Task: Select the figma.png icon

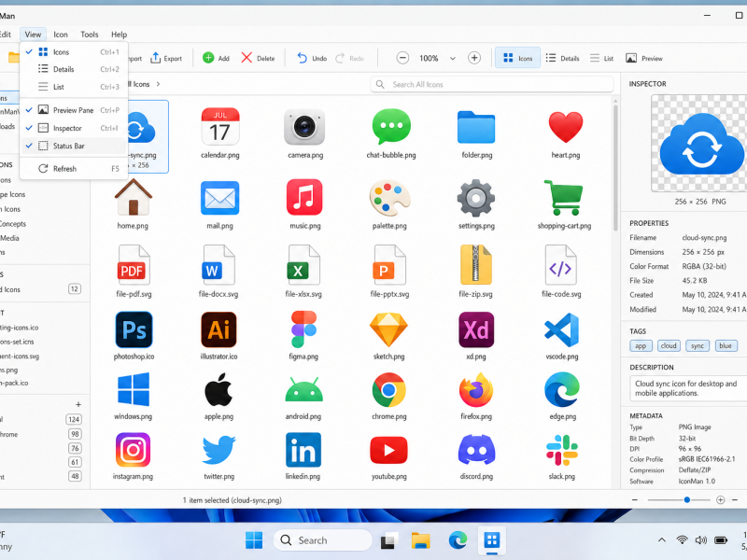Action: (x=303, y=336)
